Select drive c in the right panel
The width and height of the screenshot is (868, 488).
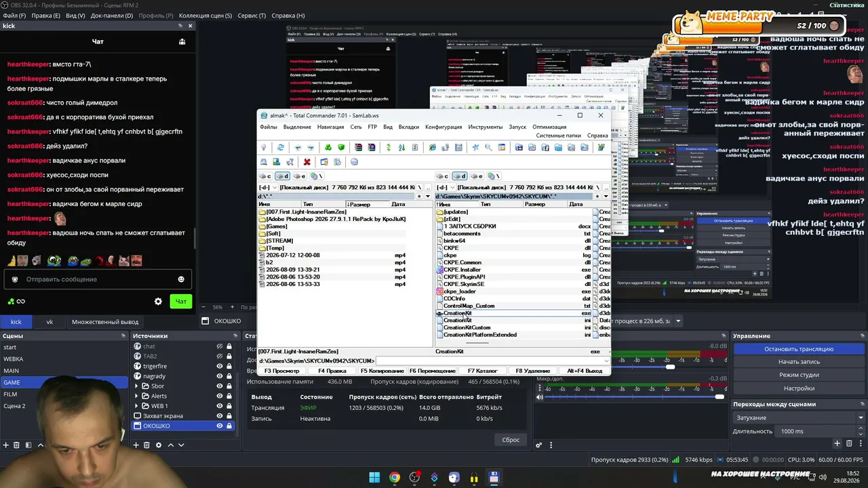click(x=443, y=176)
